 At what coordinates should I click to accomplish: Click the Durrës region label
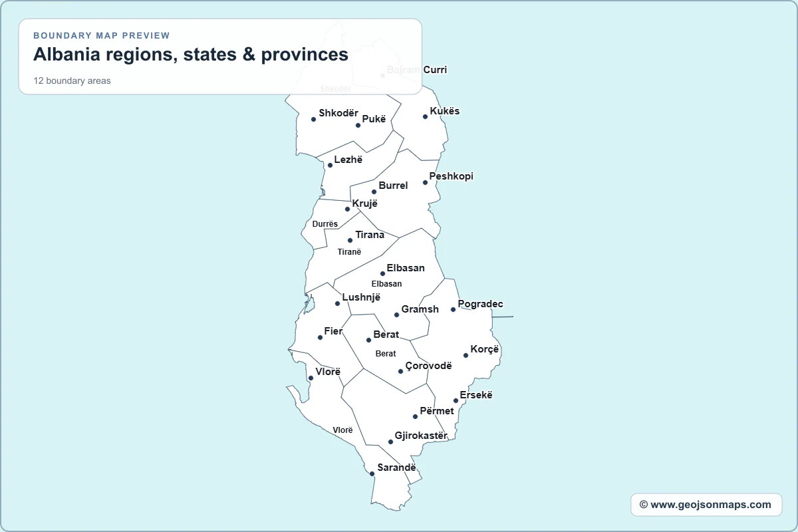point(325,224)
